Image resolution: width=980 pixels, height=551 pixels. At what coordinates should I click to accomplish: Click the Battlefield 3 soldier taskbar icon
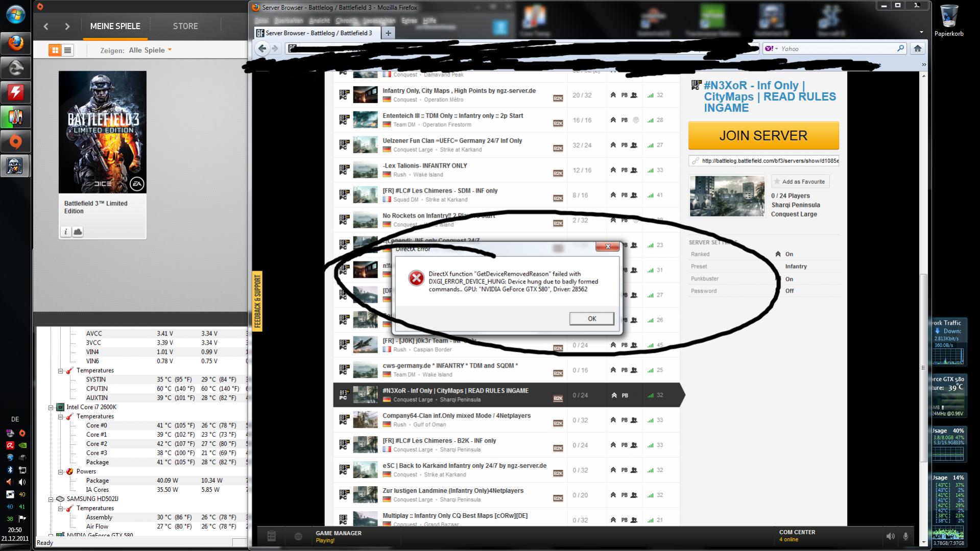pos(15,166)
